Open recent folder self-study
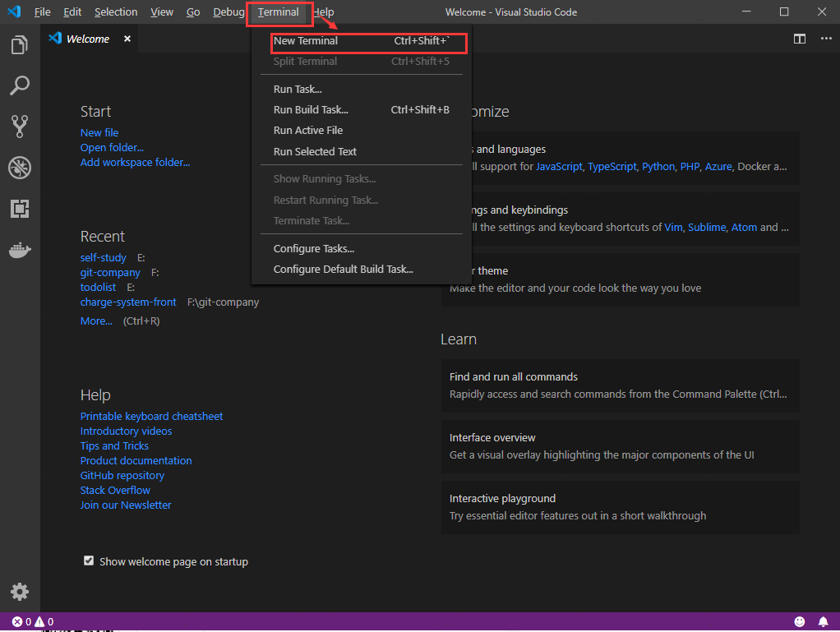Screen dimensions: 840x632 click(104, 257)
